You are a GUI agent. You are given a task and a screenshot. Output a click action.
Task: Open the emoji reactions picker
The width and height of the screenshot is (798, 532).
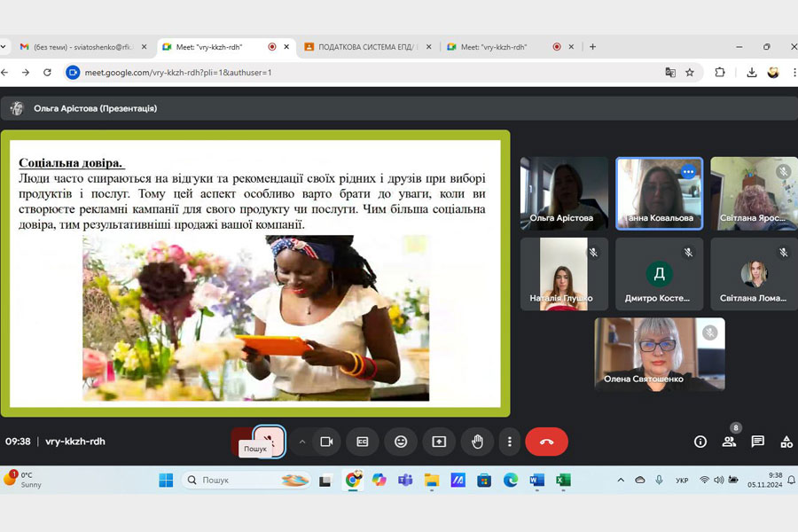click(x=401, y=442)
